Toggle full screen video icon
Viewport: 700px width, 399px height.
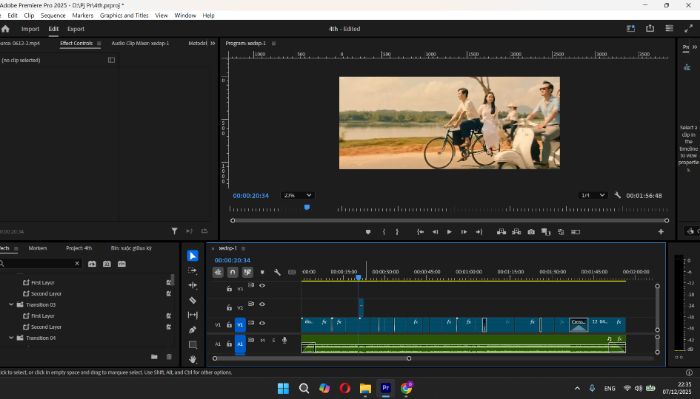click(688, 29)
